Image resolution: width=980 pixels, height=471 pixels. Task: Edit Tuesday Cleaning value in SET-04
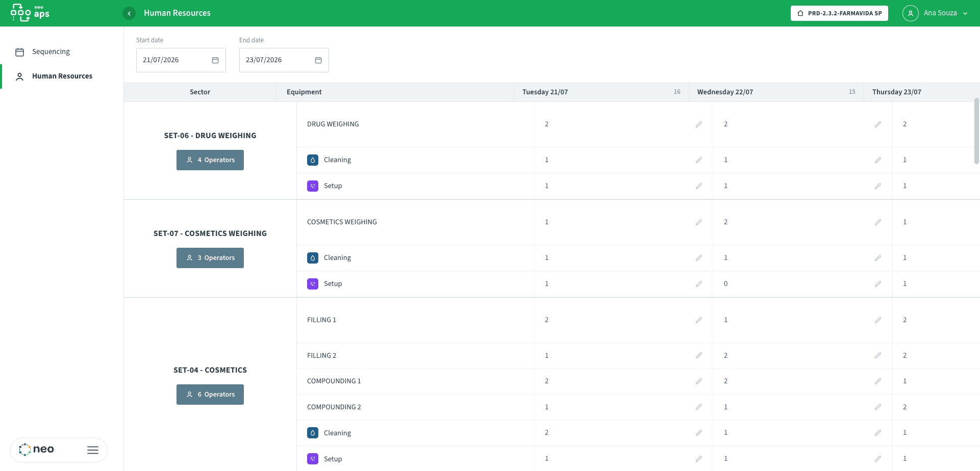699,433
